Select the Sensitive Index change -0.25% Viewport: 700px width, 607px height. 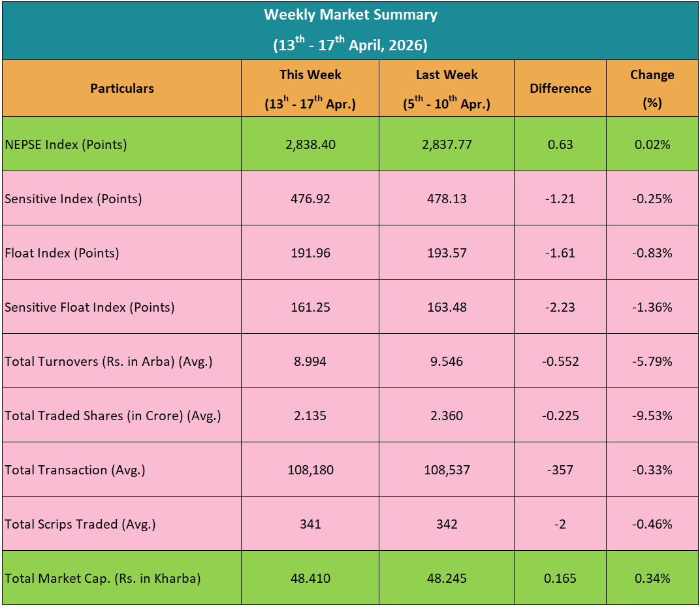pyautogui.click(x=652, y=199)
